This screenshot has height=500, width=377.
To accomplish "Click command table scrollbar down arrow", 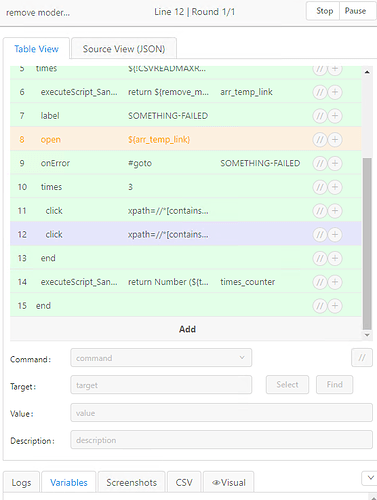I will 367,335.
